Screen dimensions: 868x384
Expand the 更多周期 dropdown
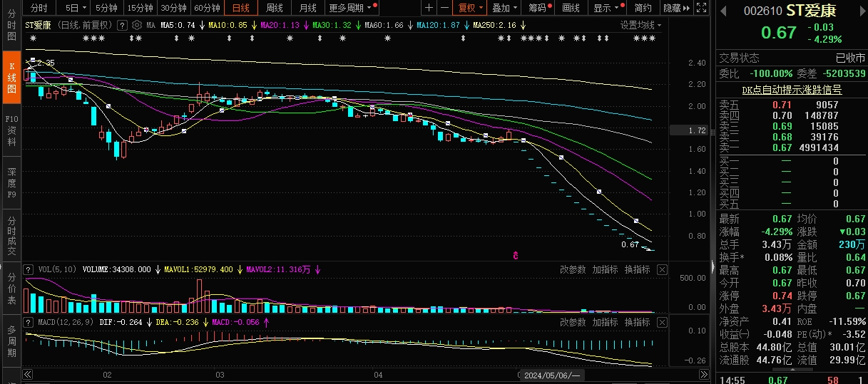click(351, 8)
